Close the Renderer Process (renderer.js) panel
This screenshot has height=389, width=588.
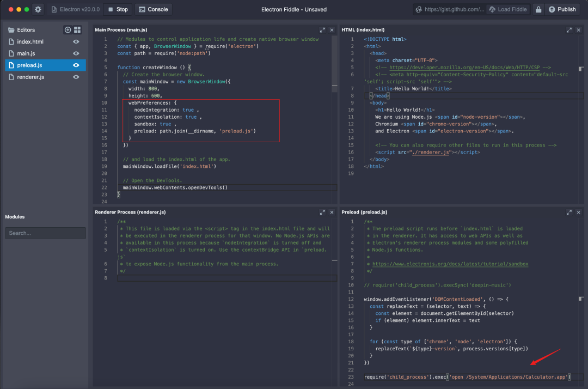point(332,212)
